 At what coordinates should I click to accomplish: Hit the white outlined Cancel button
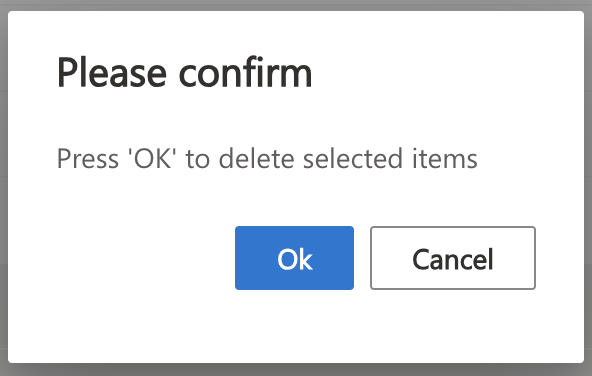pyautogui.click(x=453, y=258)
